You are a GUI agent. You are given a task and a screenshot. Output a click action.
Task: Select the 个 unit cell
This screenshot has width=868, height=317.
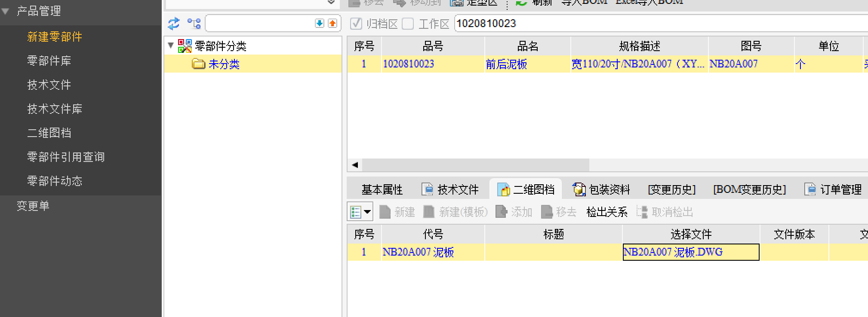(829, 64)
